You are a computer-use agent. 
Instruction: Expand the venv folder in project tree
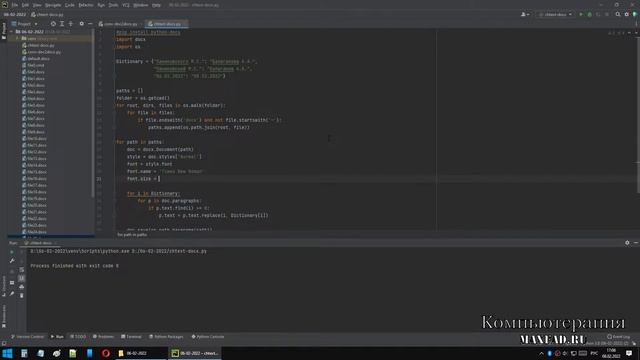[17, 38]
